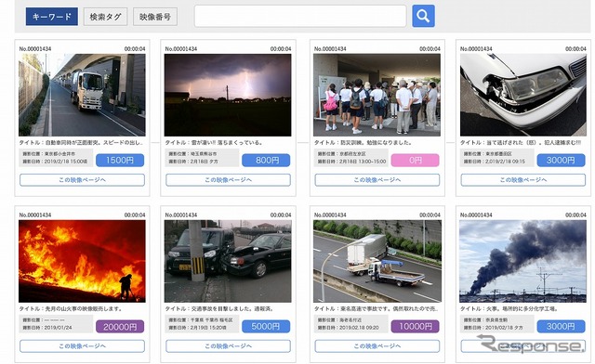This screenshot has height=364, width=595.
Task: Click the 800円 price button
Action: click(x=266, y=161)
